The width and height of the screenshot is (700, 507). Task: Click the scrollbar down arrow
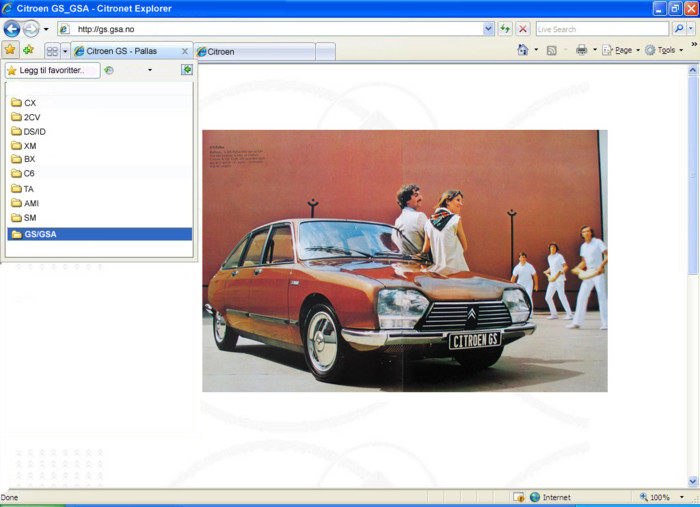(x=693, y=481)
